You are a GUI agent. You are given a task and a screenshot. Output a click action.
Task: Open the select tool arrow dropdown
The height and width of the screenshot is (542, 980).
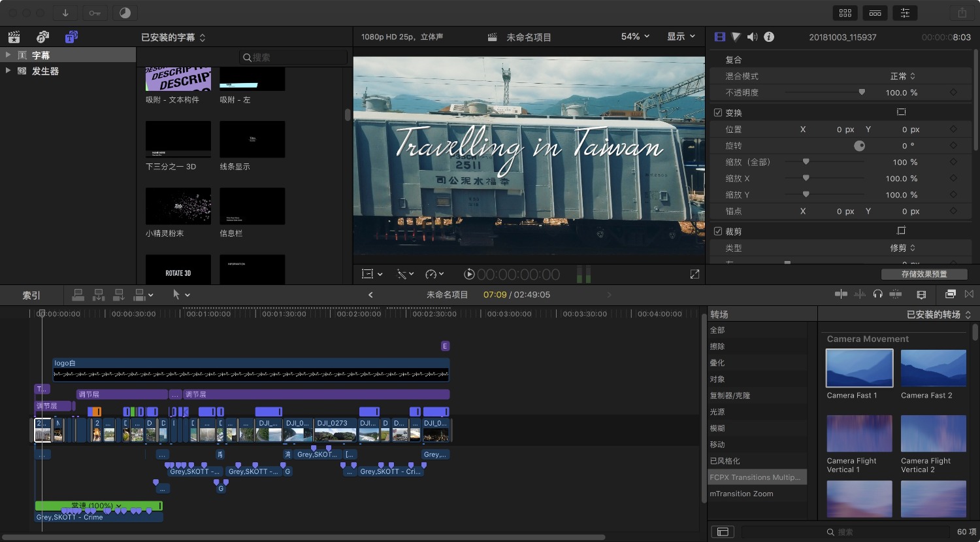click(181, 295)
